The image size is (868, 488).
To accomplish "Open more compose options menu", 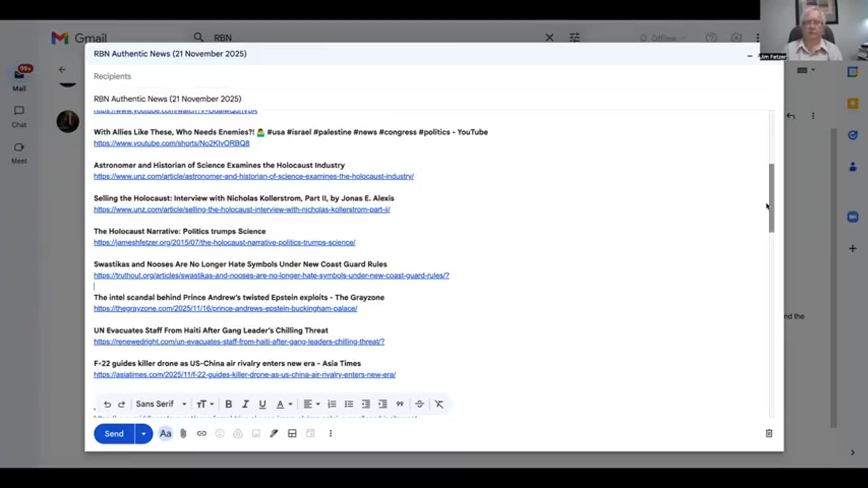I will point(330,433).
